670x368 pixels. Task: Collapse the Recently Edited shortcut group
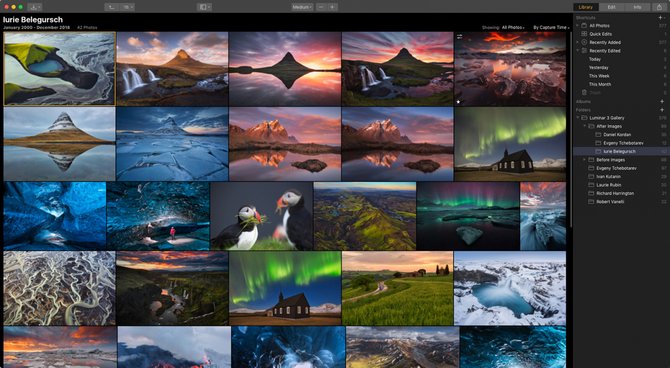point(577,50)
